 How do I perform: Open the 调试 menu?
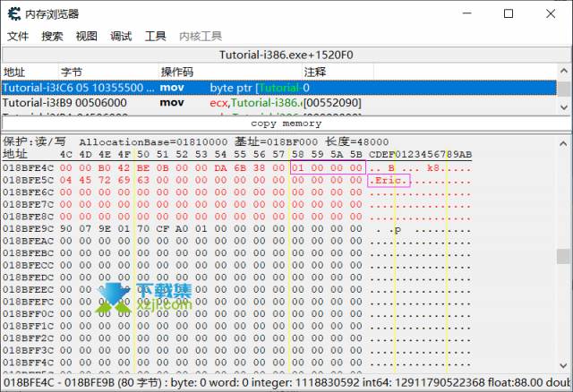pyautogui.click(x=121, y=36)
